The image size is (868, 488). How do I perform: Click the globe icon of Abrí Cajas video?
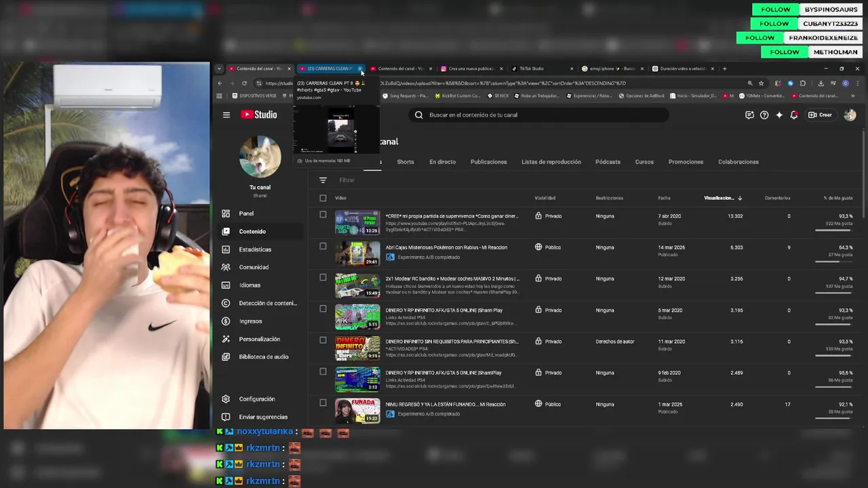pyautogui.click(x=538, y=247)
